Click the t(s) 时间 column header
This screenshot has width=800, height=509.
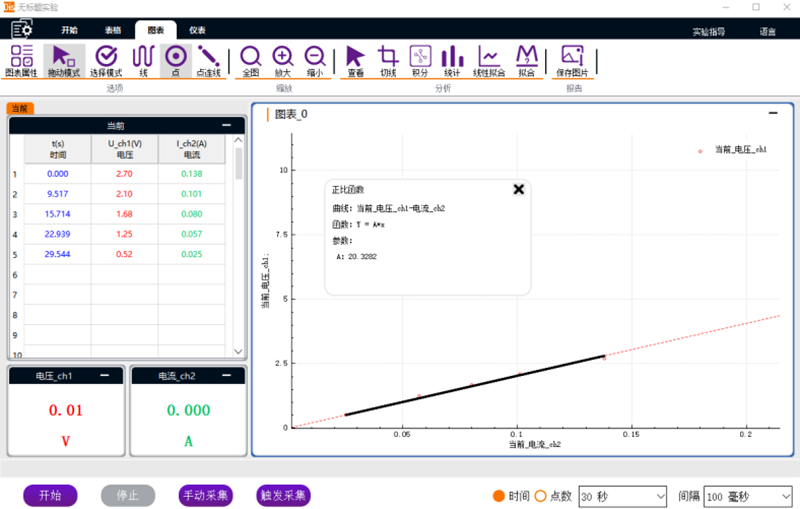[58, 149]
